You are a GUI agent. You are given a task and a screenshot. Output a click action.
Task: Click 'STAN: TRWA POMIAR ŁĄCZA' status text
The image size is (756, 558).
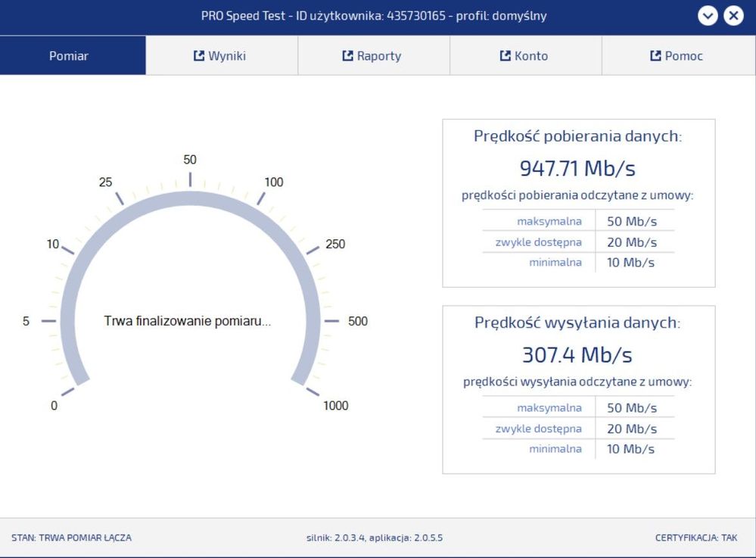73,538
